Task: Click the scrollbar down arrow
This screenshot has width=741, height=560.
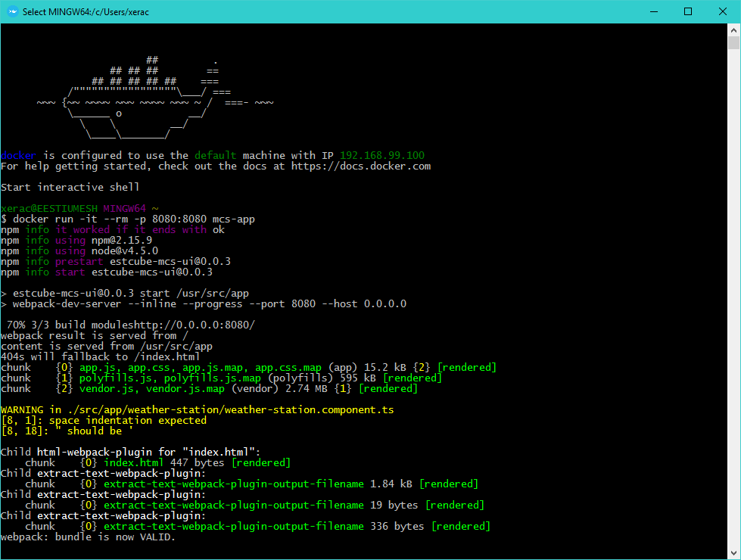Action: tap(733, 552)
